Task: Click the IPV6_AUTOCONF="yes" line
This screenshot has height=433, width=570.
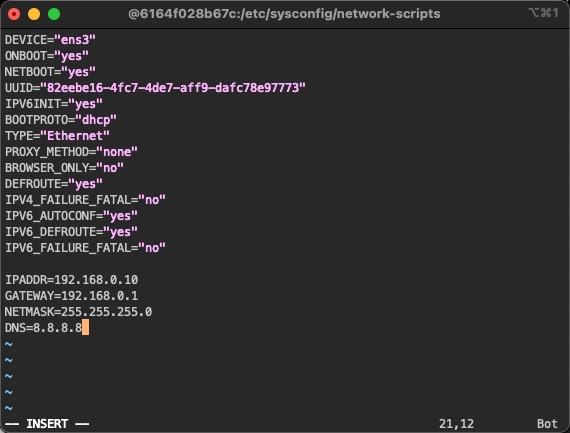Action: point(71,216)
